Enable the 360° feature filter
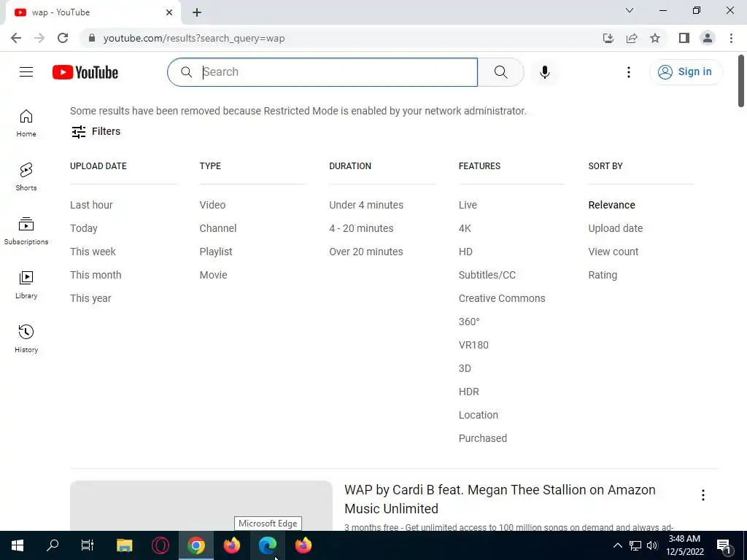Viewport: 747px width, 560px height. click(469, 322)
